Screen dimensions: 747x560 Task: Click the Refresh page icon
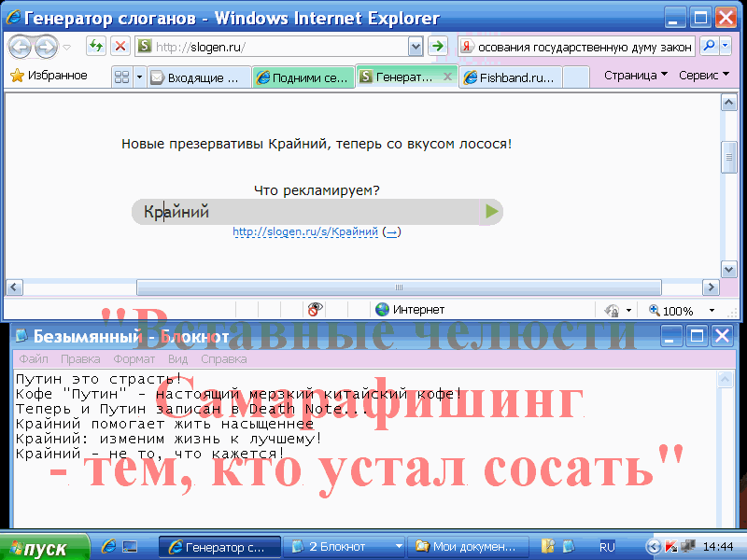pos(95,47)
